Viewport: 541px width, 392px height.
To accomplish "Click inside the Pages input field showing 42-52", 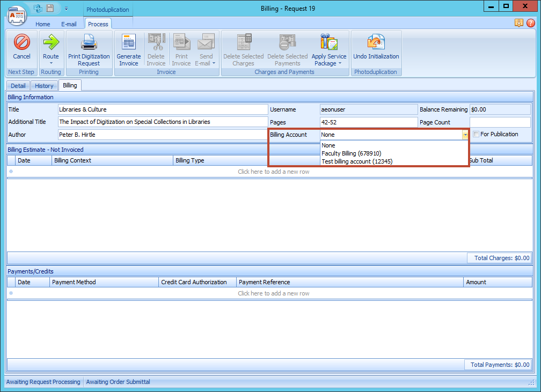I will 369,122.
